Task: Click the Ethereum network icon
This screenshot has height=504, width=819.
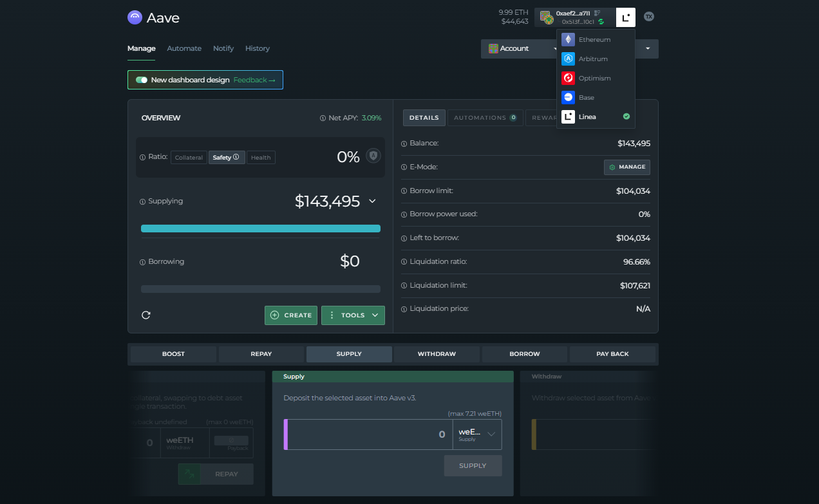Action: click(568, 39)
